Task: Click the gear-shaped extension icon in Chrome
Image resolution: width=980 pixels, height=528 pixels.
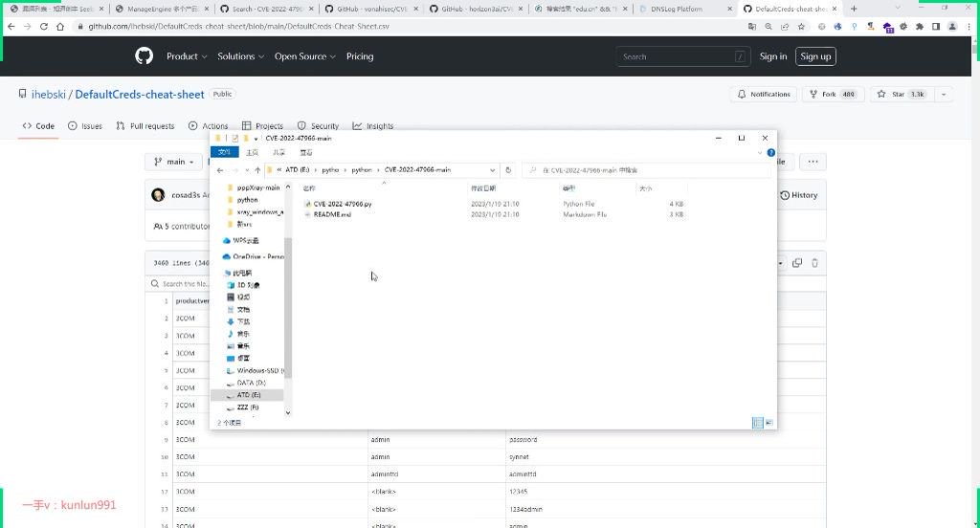Action: pyautogui.click(x=903, y=26)
